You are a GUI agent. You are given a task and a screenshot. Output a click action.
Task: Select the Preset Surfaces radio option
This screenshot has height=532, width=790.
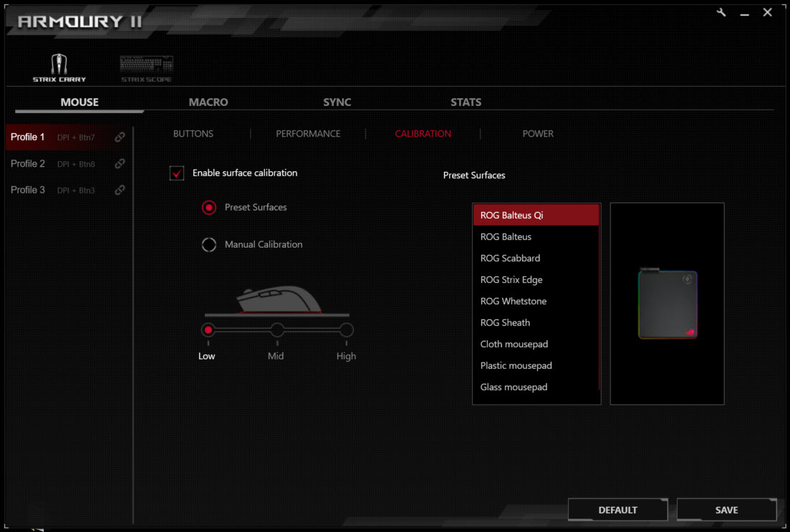[x=209, y=208]
